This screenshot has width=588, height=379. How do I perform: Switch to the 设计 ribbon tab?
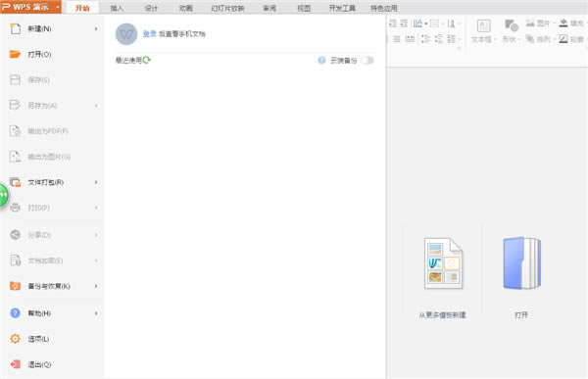[151, 8]
